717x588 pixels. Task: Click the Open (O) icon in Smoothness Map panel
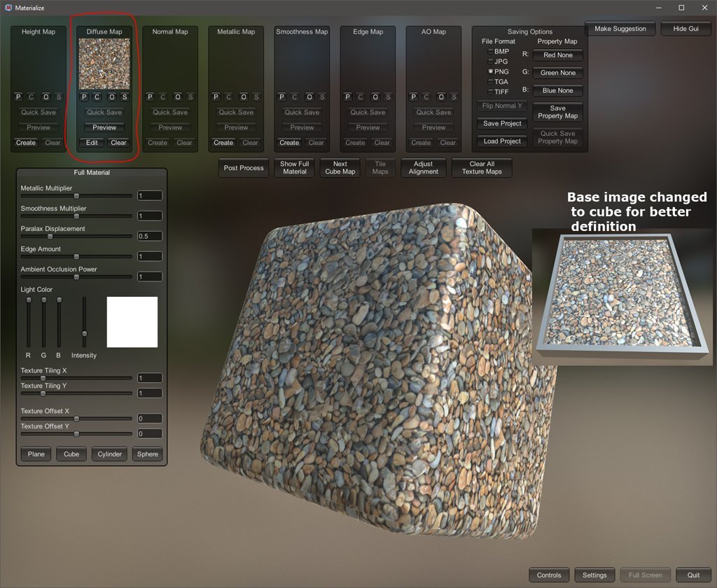(x=309, y=97)
